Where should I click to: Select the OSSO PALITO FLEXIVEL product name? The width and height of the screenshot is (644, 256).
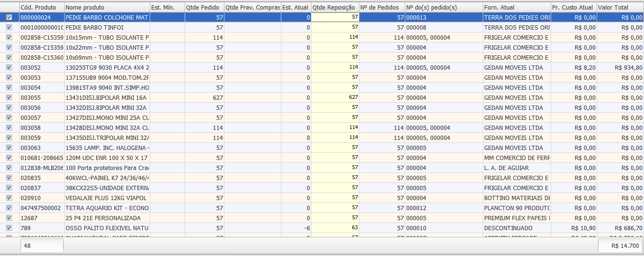point(107,228)
